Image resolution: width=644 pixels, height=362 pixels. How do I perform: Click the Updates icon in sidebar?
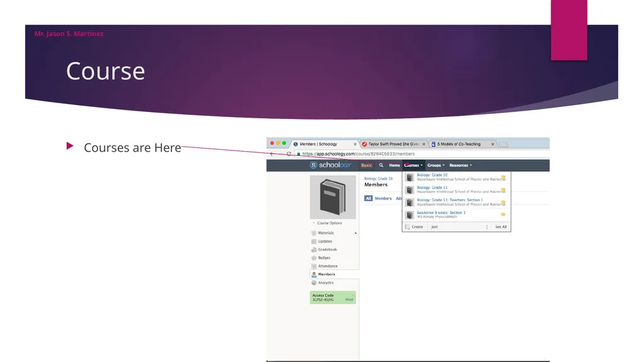coord(314,242)
